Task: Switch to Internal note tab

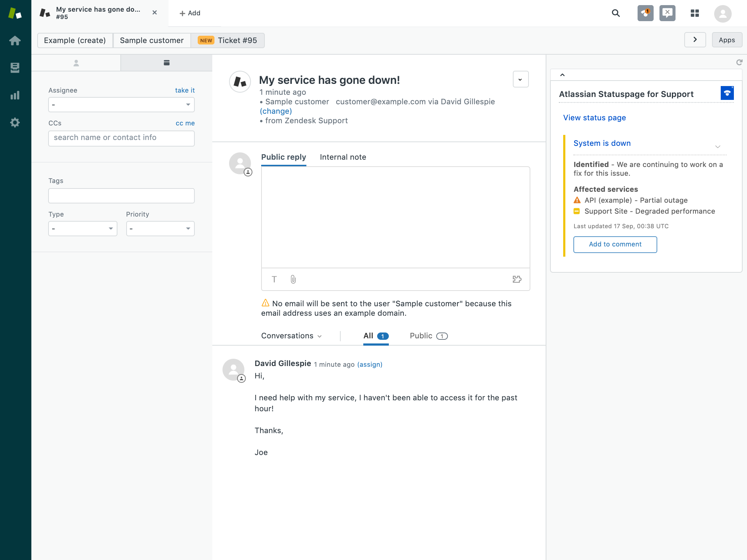Action: pyautogui.click(x=343, y=157)
